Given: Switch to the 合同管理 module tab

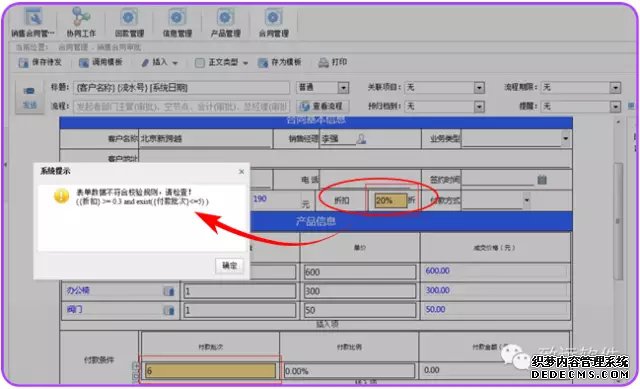Looking at the screenshot, I should 273,22.
